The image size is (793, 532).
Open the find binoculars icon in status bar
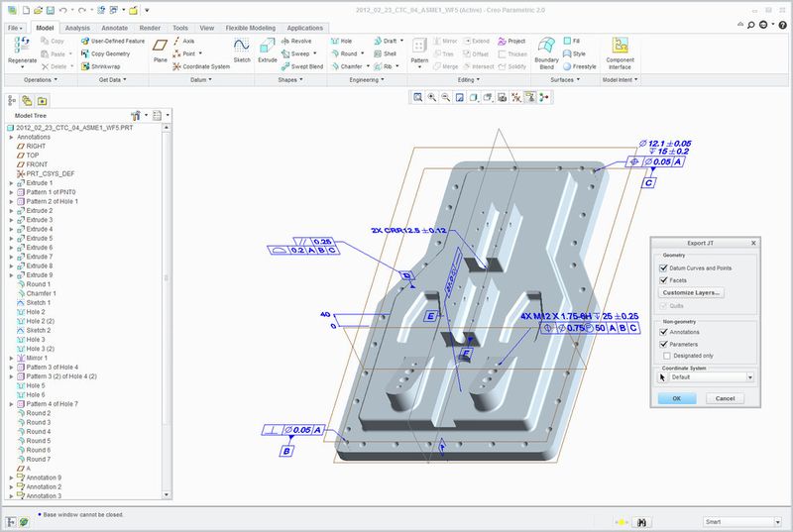[641, 522]
